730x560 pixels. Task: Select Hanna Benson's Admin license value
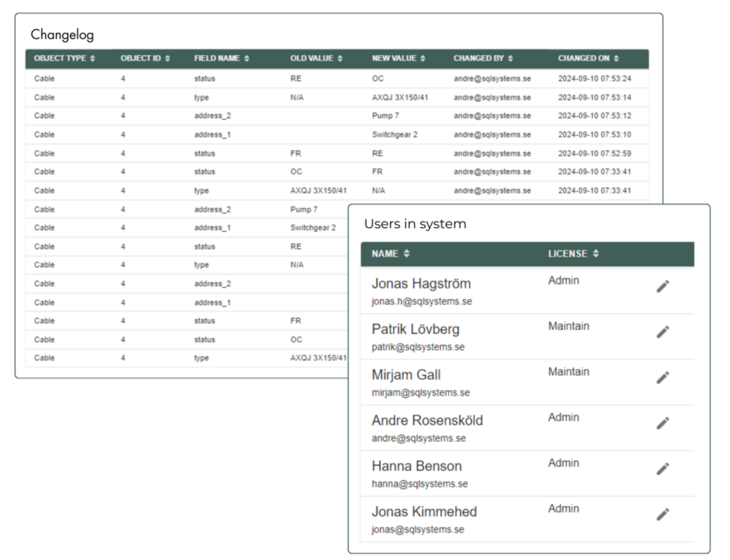click(563, 463)
